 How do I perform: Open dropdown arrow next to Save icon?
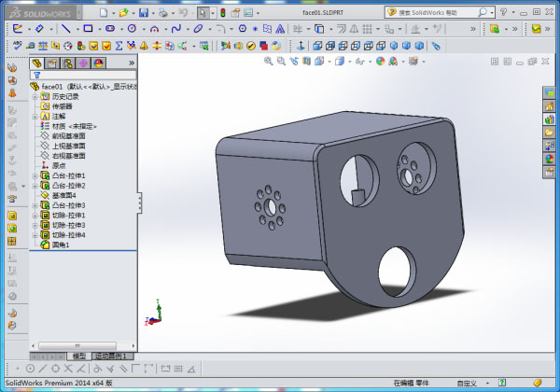153,13
